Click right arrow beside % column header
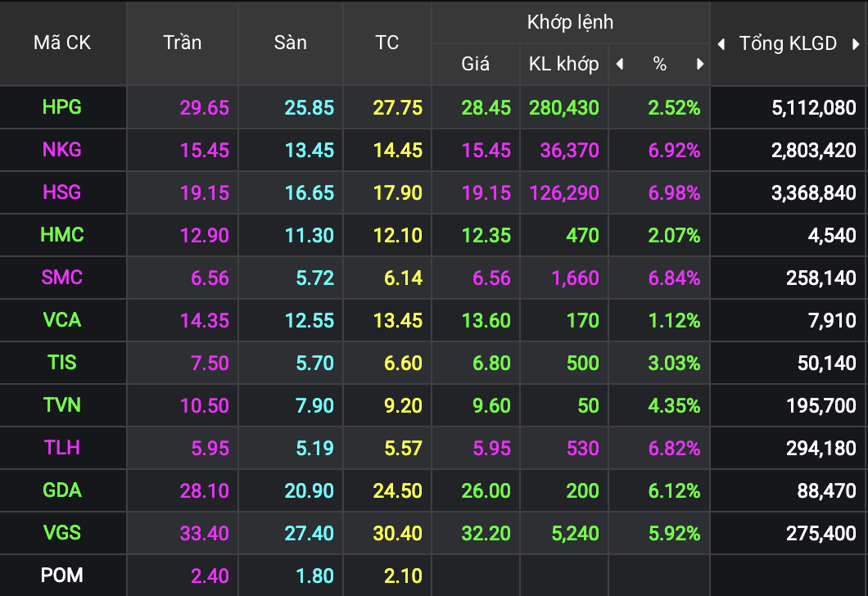 (700, 64)
